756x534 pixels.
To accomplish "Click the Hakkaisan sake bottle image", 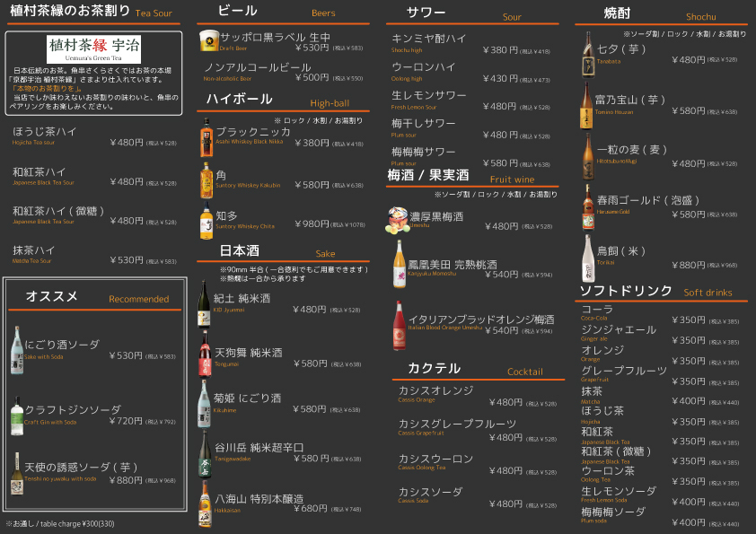I will point(205,503).
